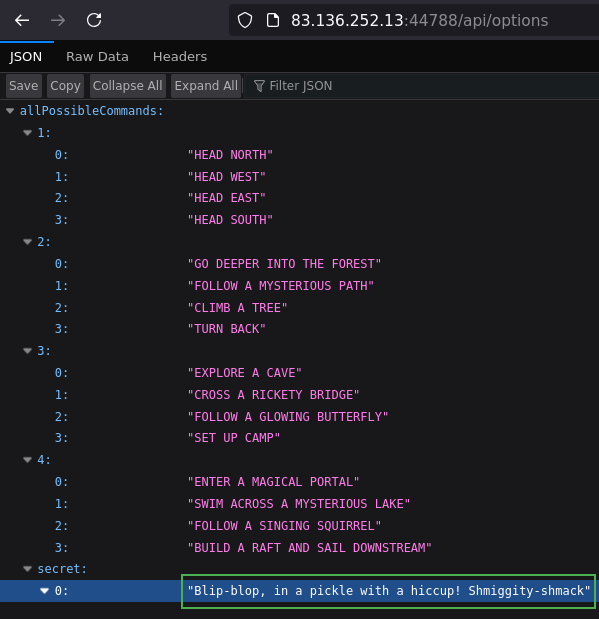Open the Headers tab

(x=180, y=56)
